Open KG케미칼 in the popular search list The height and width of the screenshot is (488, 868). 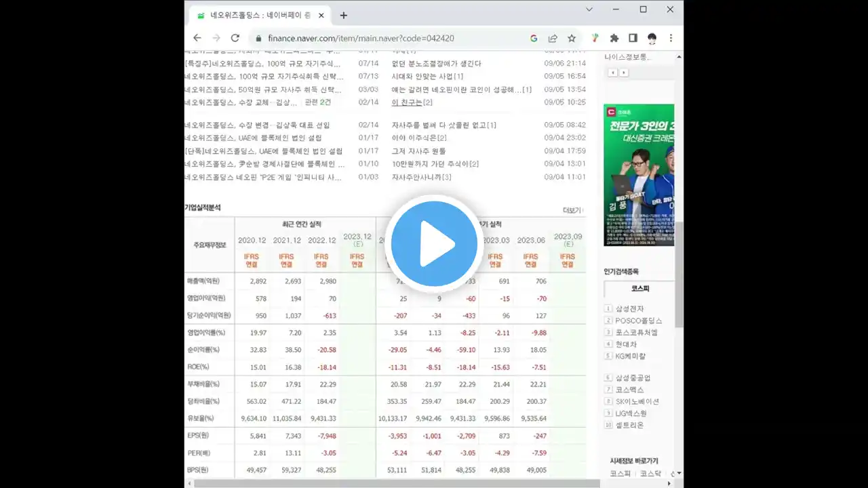[631, 356]
